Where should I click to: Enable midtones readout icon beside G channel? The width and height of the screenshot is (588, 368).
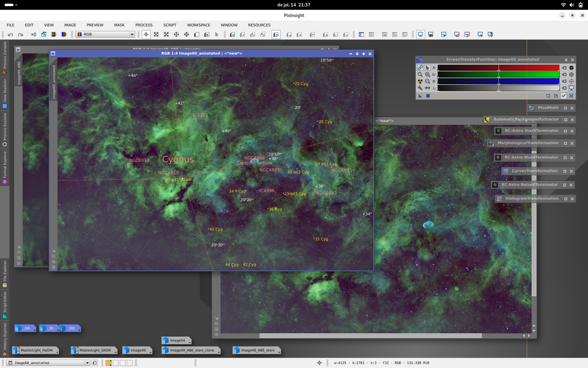[x=572, y=74]
